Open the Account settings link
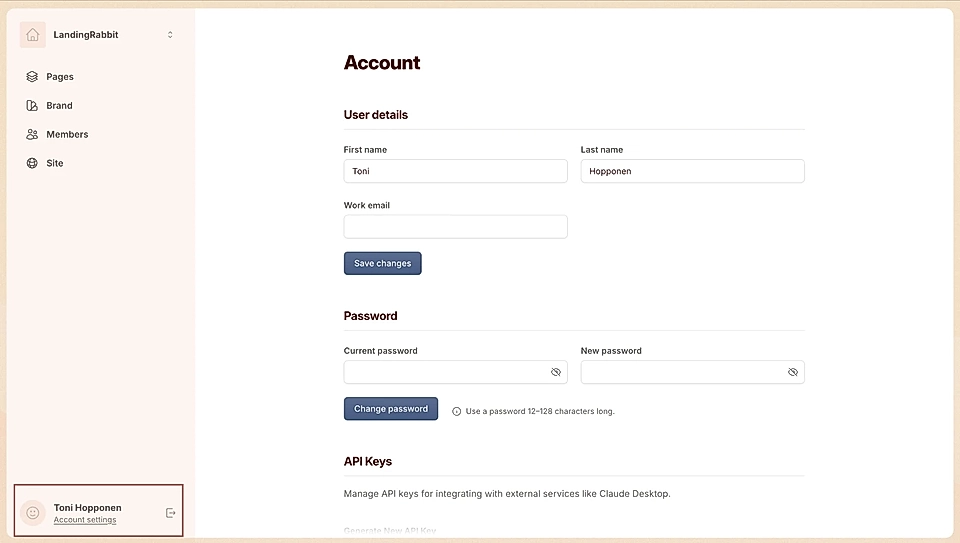This screenshot has height=543, width=960. 84,520
